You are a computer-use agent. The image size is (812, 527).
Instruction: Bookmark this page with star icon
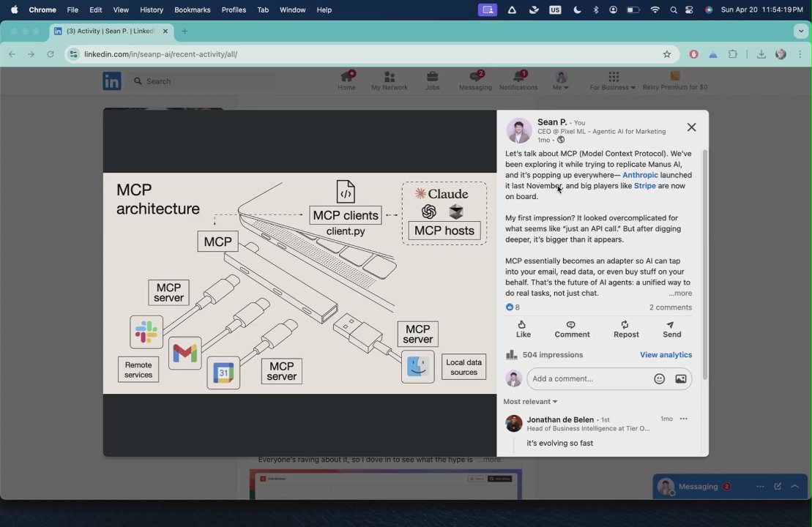[x=667, y=54]
